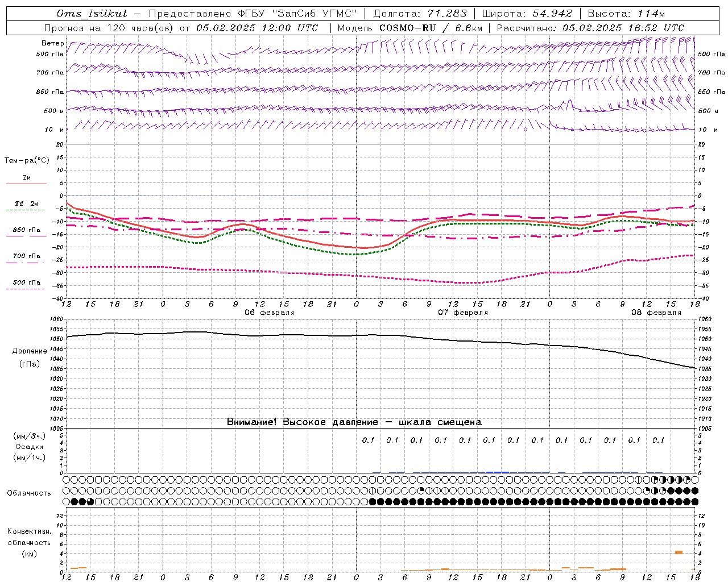728x582 pixels.
Task: Select the Широта: 54.942 value
Action: [527, 14]
